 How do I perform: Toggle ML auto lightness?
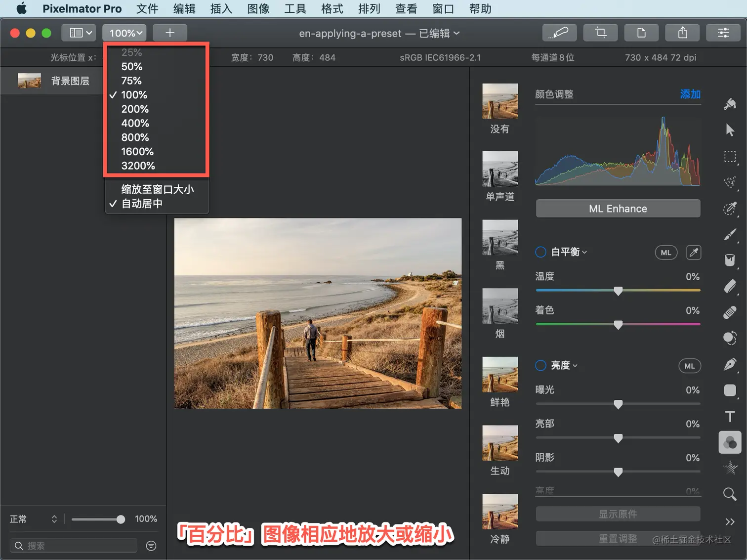690,366
